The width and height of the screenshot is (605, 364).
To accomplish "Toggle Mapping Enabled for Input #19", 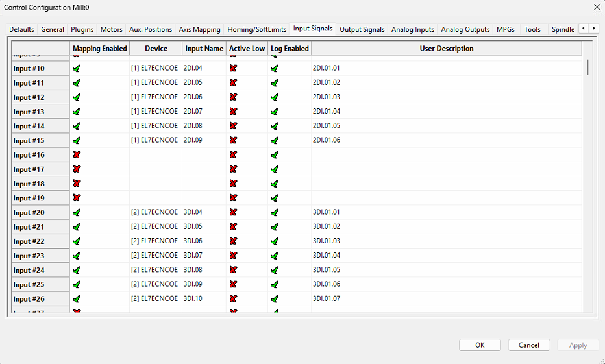I will 77,198.
